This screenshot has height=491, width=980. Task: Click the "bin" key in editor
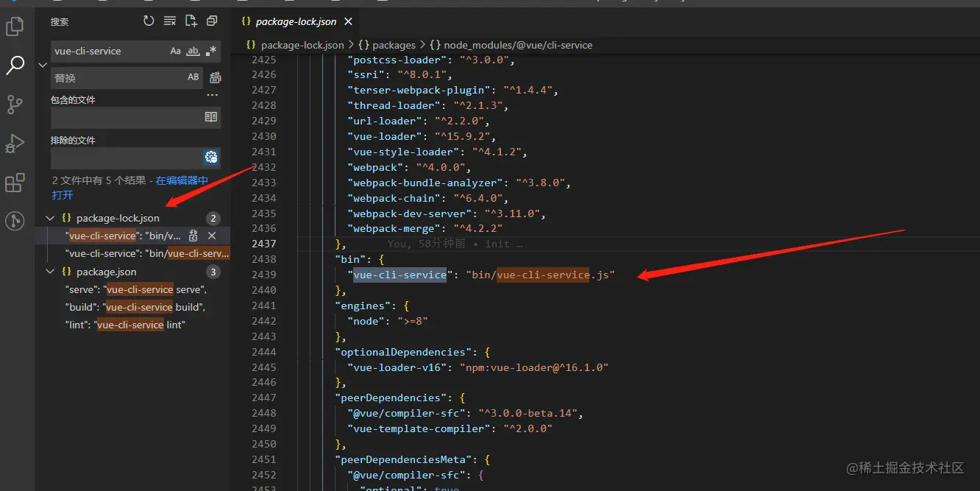tap(350, 259)
